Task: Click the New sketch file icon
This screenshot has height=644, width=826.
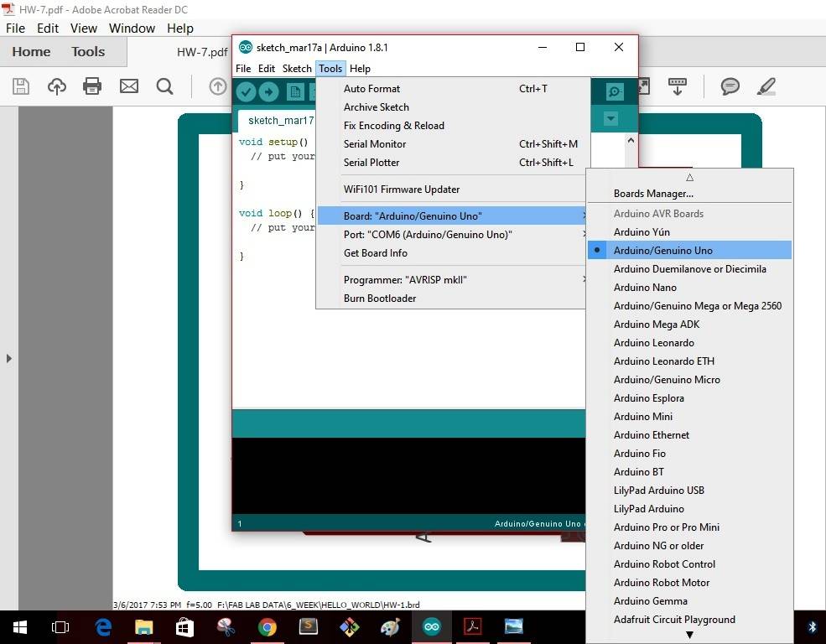Action: (x=295, y=92)
